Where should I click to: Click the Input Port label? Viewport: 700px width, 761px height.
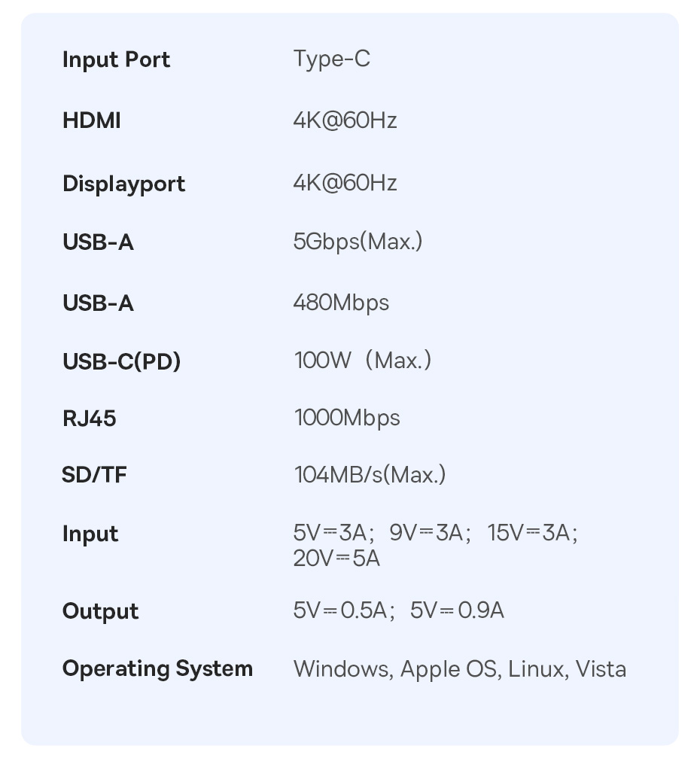click(x=116, y=59)
